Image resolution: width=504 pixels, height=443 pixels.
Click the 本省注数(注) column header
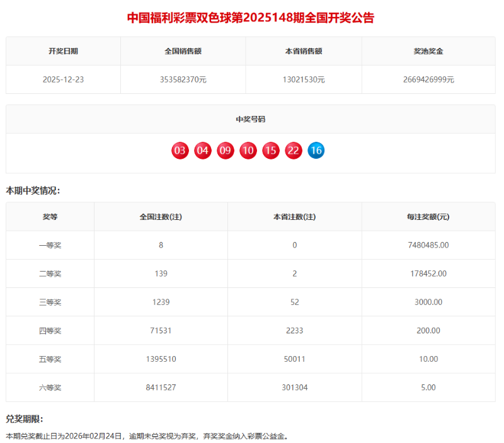tap(295, 217)
